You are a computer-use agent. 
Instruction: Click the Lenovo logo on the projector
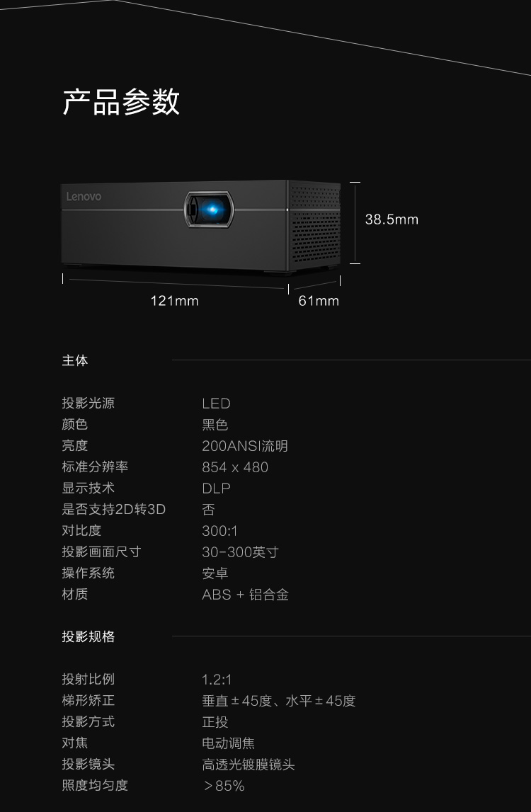tap(84, 197)
